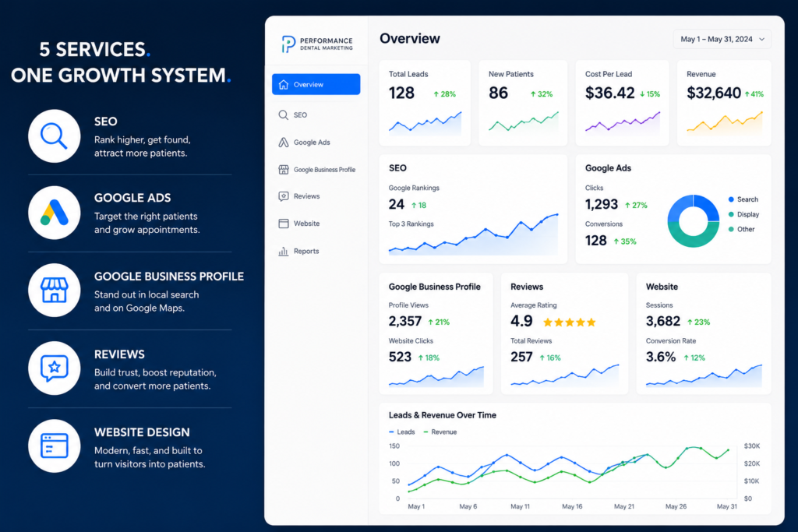Toggle the Leads series in chart legend

tap(402, 432)
